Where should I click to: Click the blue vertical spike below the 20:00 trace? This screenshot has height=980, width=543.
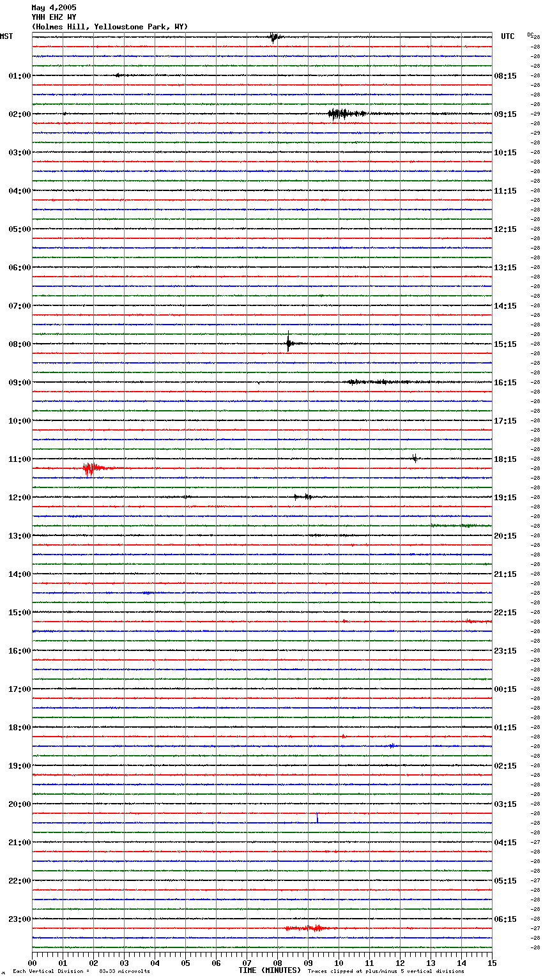pos(317,818)
